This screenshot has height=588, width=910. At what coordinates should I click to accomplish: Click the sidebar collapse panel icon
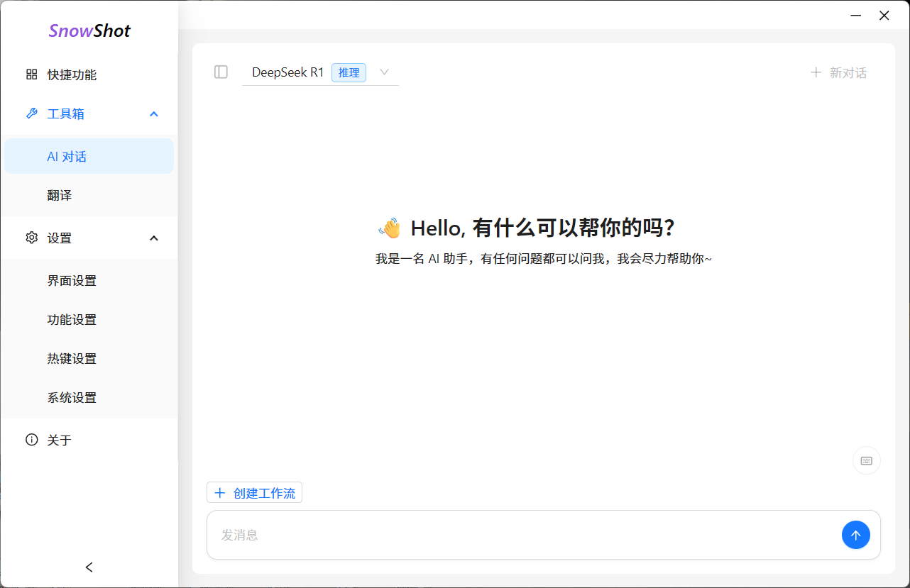point(221,72)
